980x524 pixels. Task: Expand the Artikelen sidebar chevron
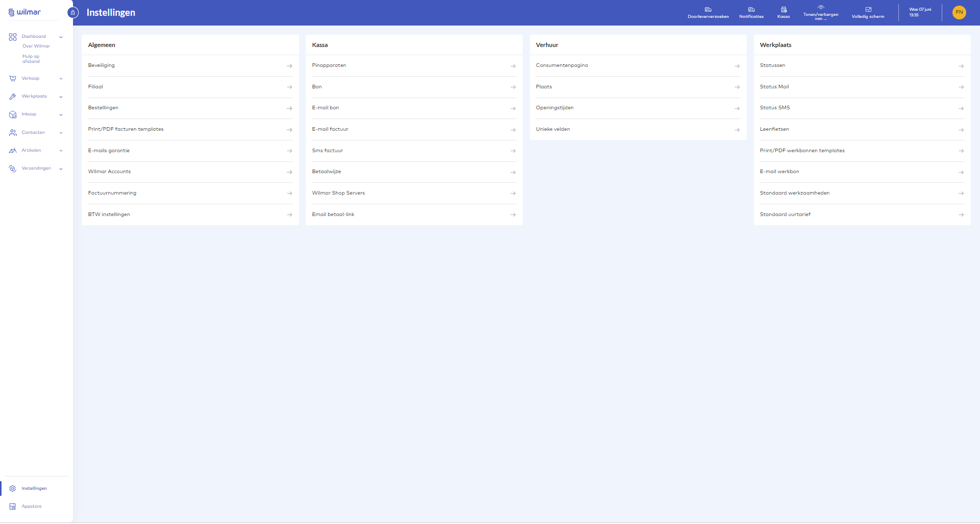[x=61, y=151]
